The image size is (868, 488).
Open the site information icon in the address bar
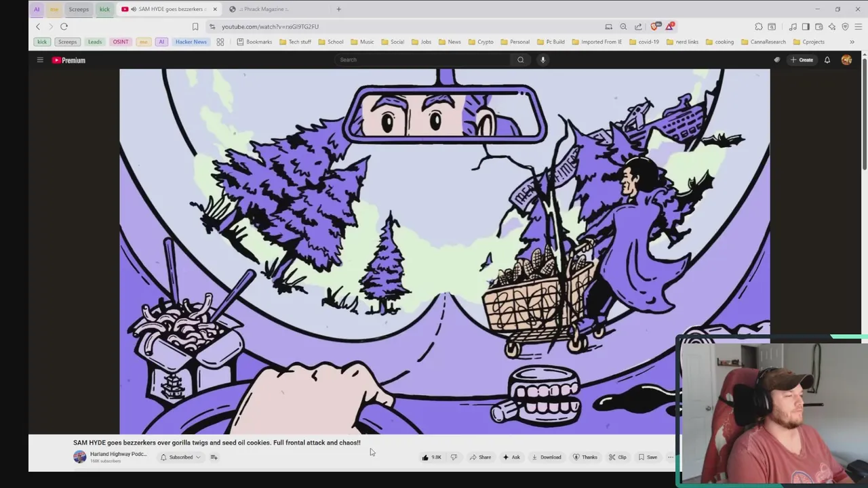212,26
